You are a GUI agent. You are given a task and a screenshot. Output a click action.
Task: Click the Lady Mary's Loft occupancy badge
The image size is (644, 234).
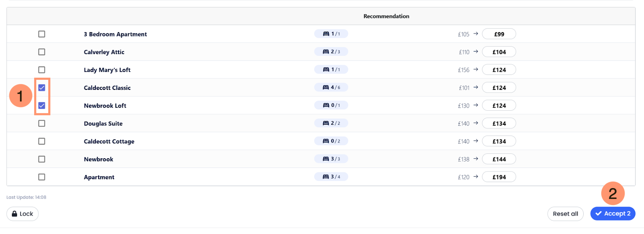(331, 70)
